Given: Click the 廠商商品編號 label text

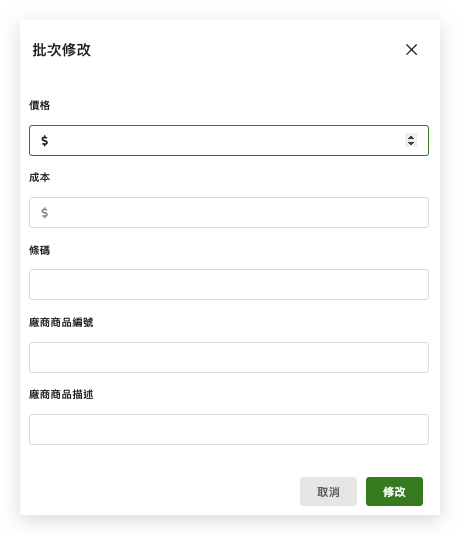Looking at the screenshot, I should pos(61,322).
